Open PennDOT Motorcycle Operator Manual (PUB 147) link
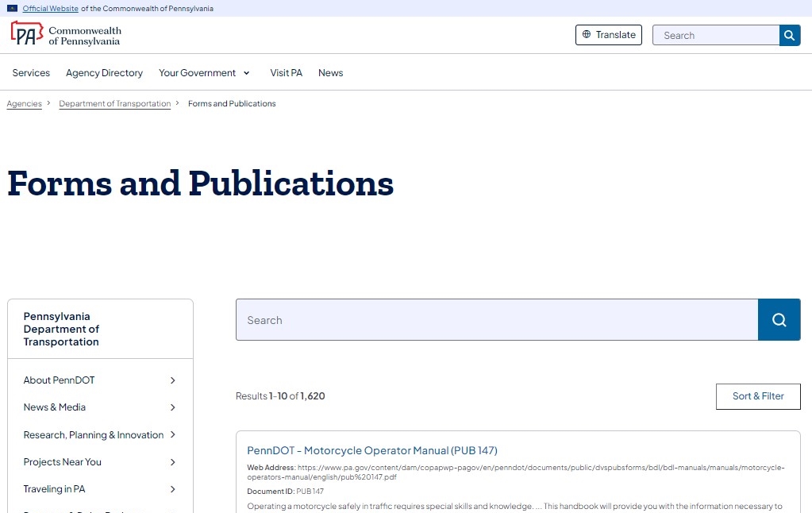Screen dimensions: 812x513 [x=371, y=450]
